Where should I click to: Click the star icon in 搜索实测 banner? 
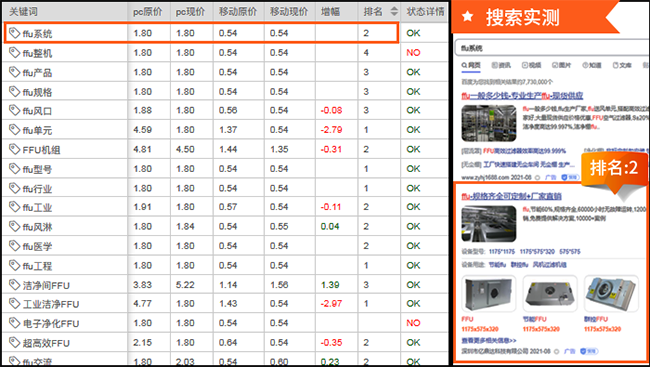coord(468,16)
